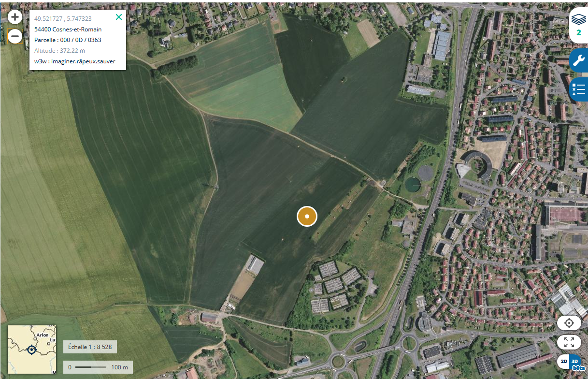Zoom out with the minus button

click(15, 36)
